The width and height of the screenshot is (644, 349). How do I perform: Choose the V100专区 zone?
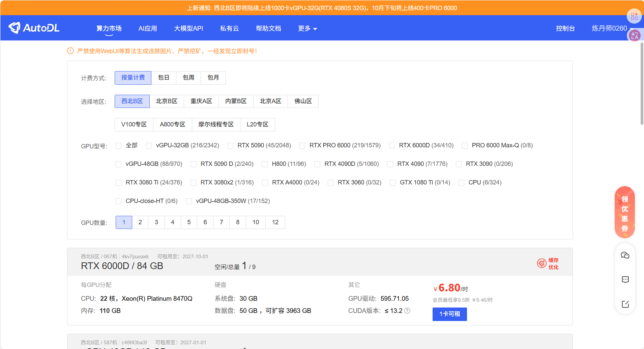(134, 124)
